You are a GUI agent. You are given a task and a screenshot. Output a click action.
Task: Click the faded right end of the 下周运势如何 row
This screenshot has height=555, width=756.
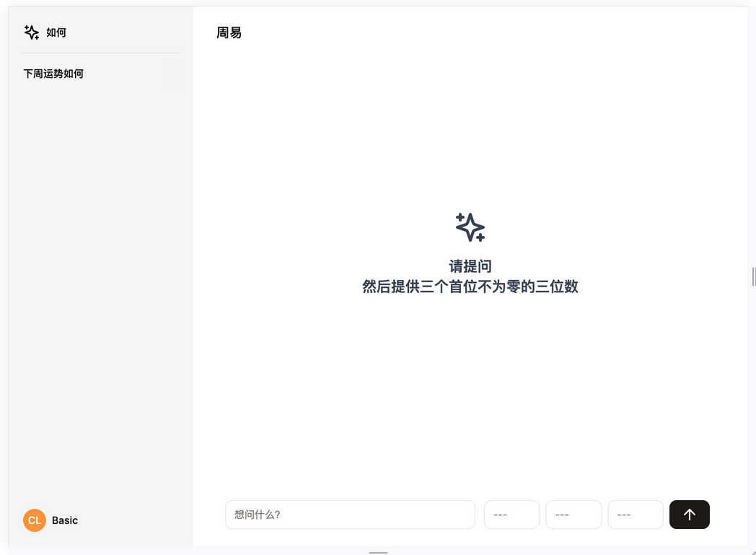tap(172, 74)
